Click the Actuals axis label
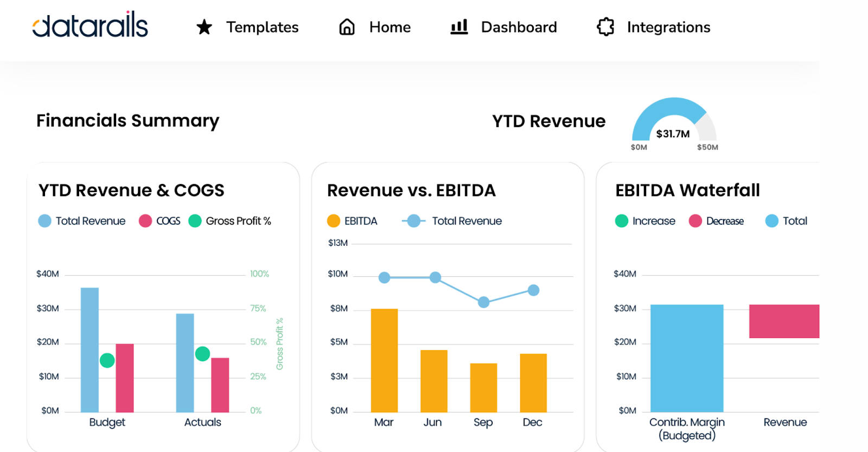The height and width of the screenshot is (452, 868). (202, 422)
